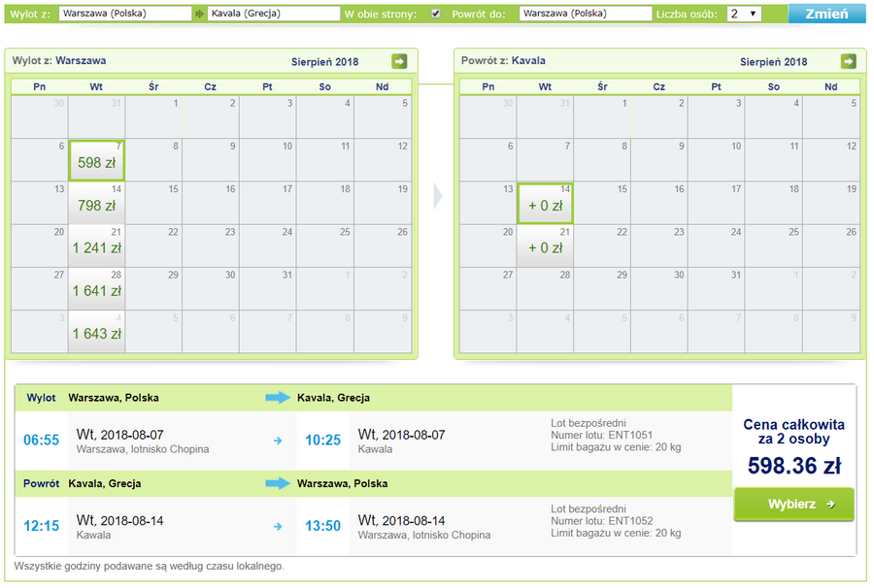Select departure on August 14 for 798 zł
The width and height of the screenshot is (874, 588).
(x=96, y=203)
